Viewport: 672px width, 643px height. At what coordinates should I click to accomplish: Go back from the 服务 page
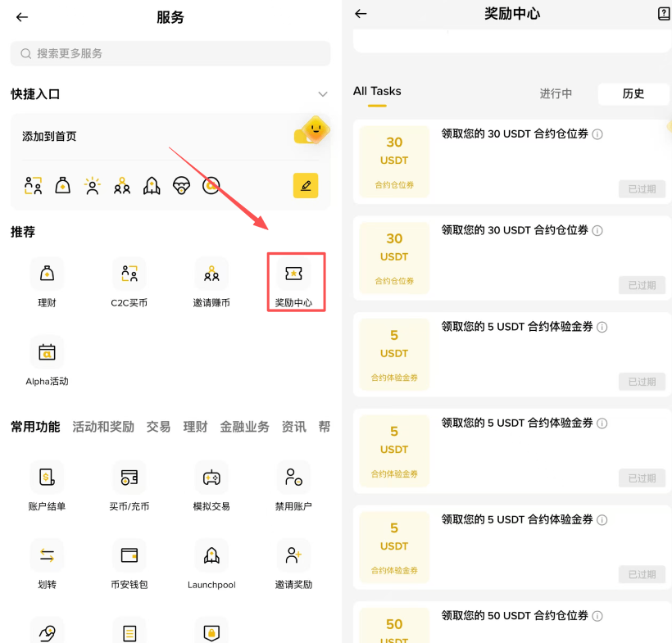click(22, 17)
